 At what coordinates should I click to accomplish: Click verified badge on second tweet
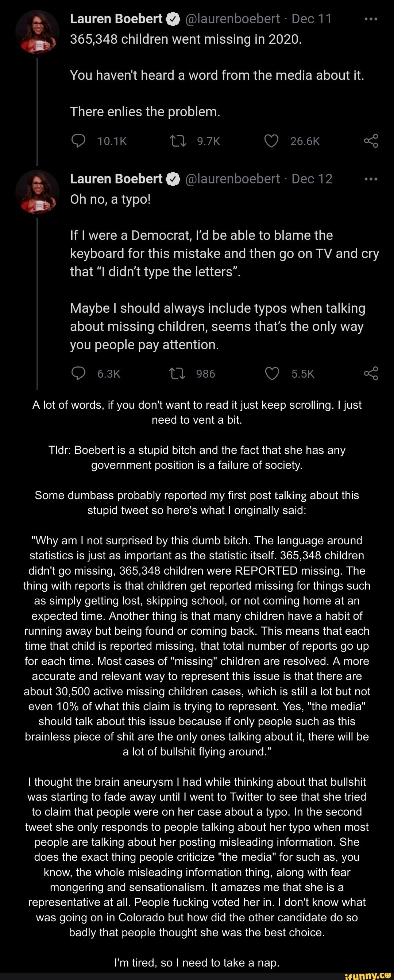pyautogui.click(x=173, y=179)
